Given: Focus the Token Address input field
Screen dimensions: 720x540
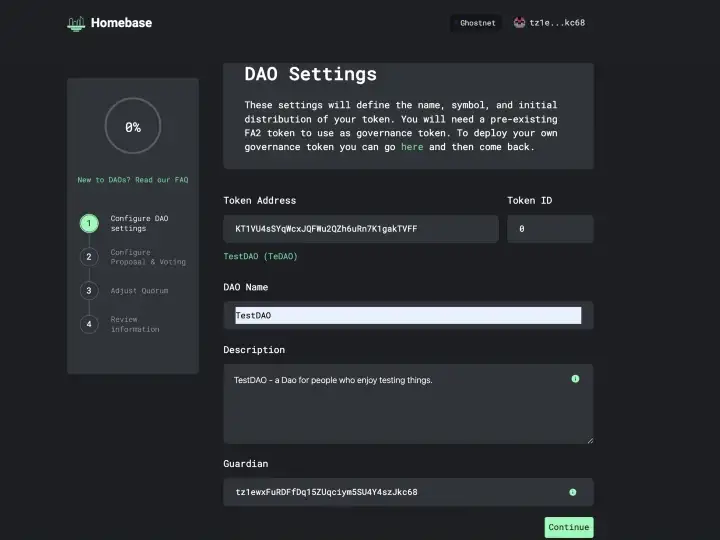Looking at the screenshot, I should pos(360,229).
